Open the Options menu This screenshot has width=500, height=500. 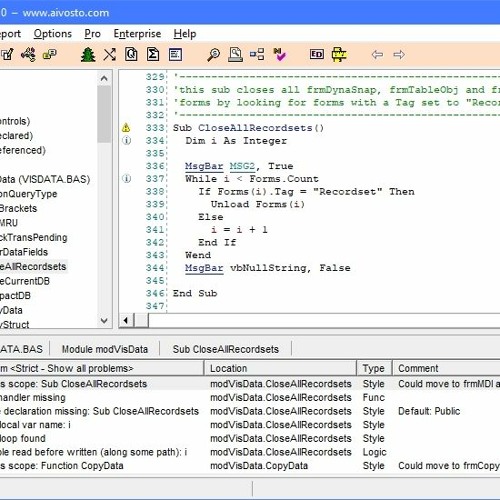click(x=53, y=34)
